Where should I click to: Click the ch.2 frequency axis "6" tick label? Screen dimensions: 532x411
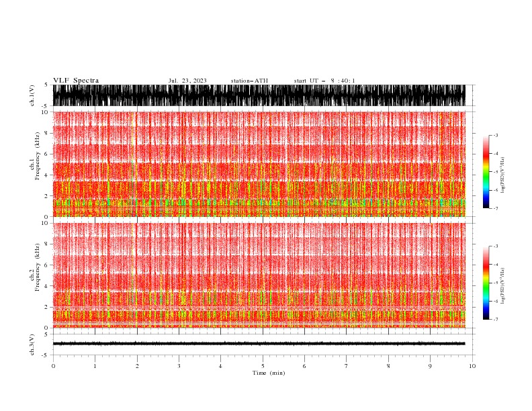point(46,265)
